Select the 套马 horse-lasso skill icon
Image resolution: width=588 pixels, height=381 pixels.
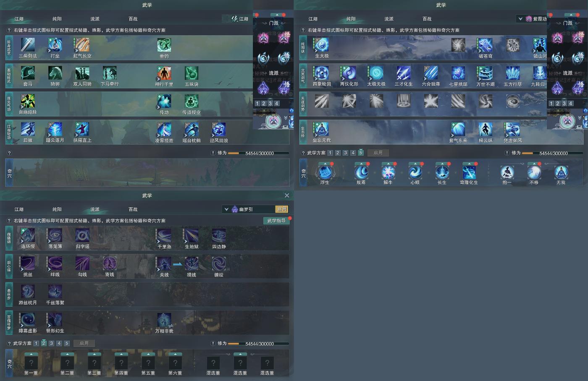(28, 73)
